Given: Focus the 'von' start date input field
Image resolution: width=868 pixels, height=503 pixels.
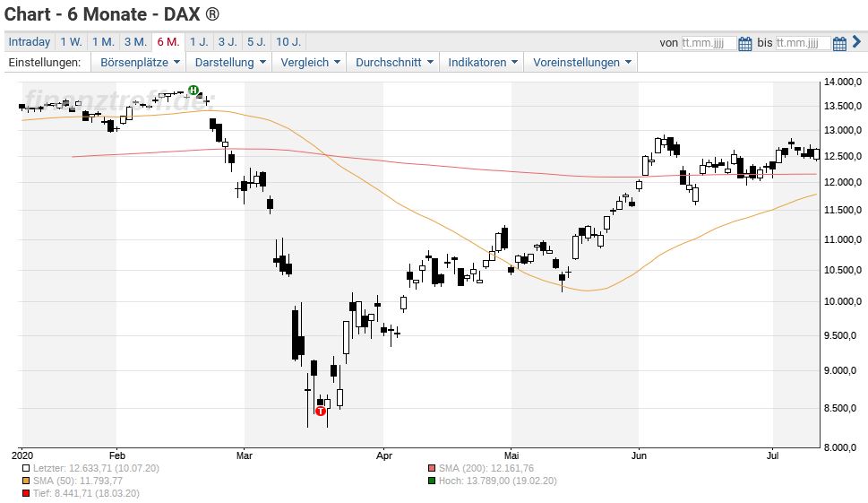Looking at the screenshot, I should click(x=709, y=43).
